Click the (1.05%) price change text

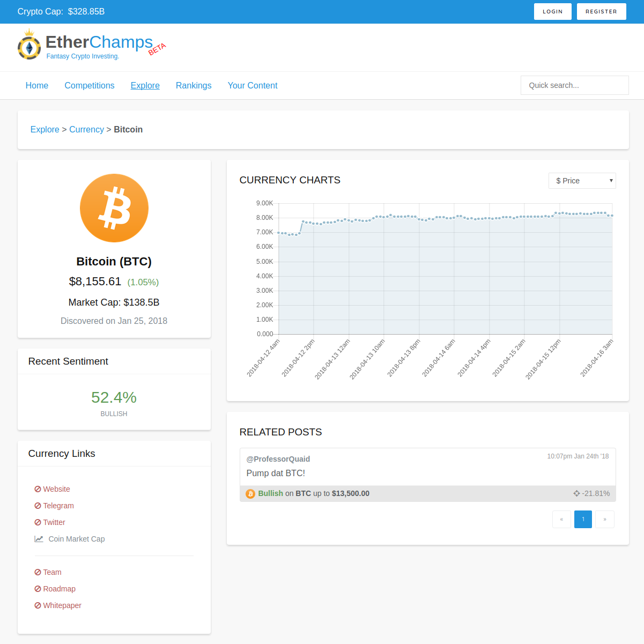[143, 282]
